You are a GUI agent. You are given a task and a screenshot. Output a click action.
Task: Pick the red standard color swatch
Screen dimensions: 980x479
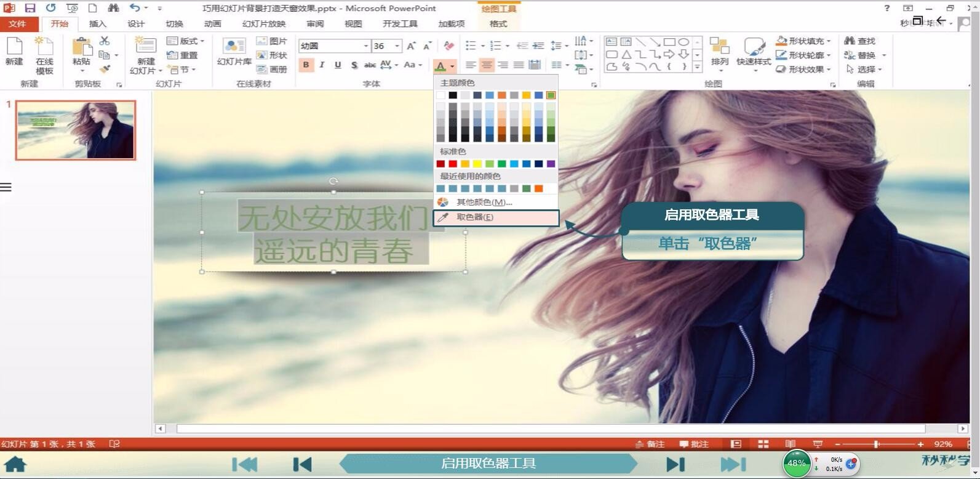(453, 164)
